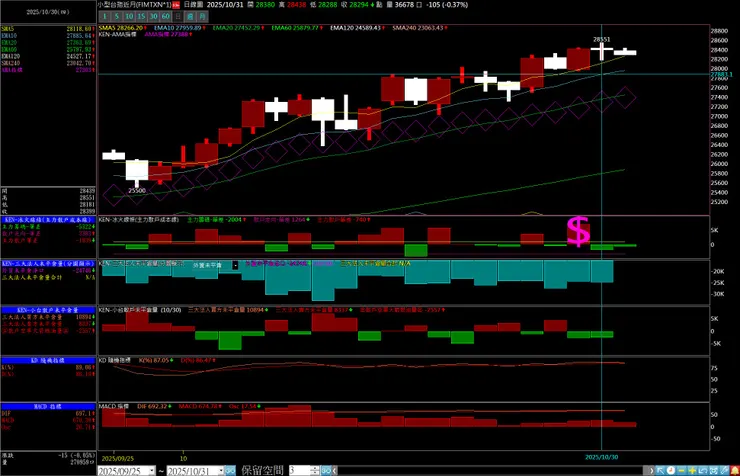The height and width of the screenshot is (476, 740).
Task: Select the arrow cursor tool icon
Action: [x=660, y=470]
